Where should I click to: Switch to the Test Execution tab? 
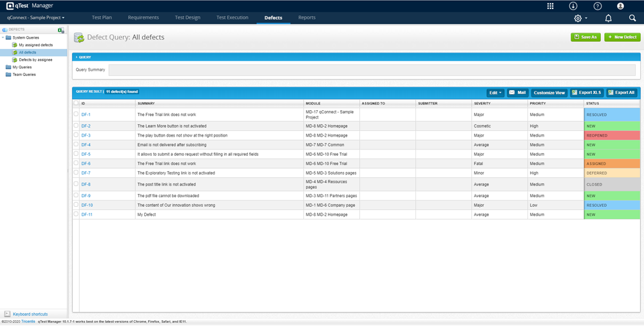coord(232,17)
